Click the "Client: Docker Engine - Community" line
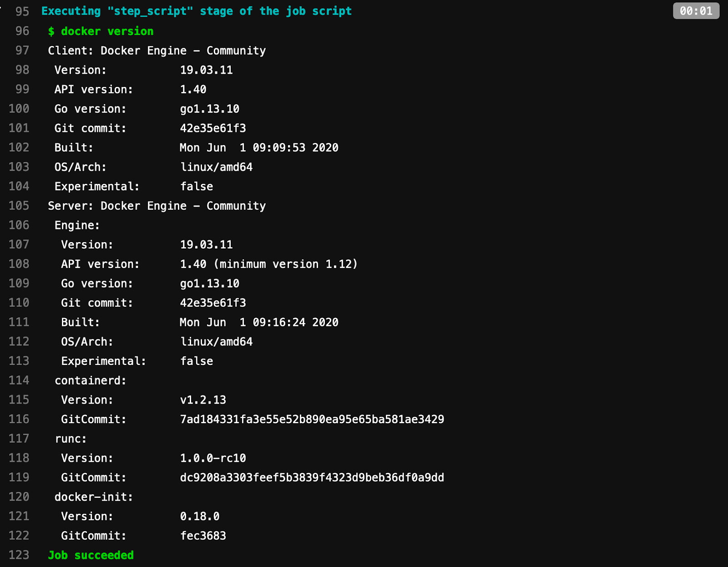Screen dimensions: 728x567 [x=157, y=51]
